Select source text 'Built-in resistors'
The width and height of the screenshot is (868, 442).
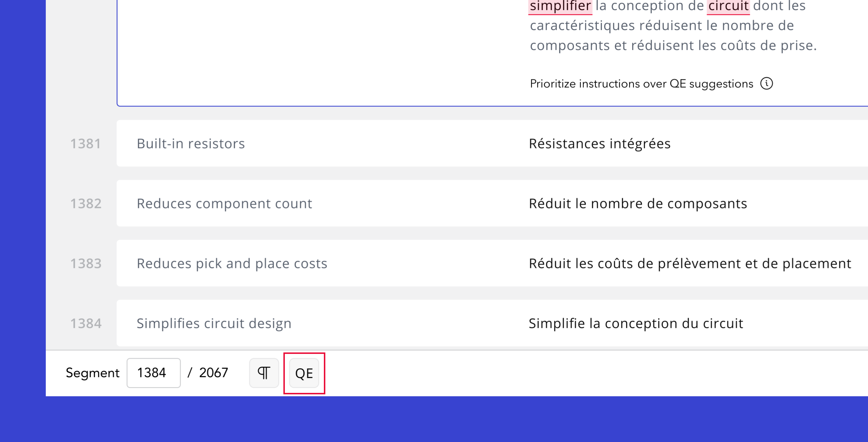(x=191, y=144)
